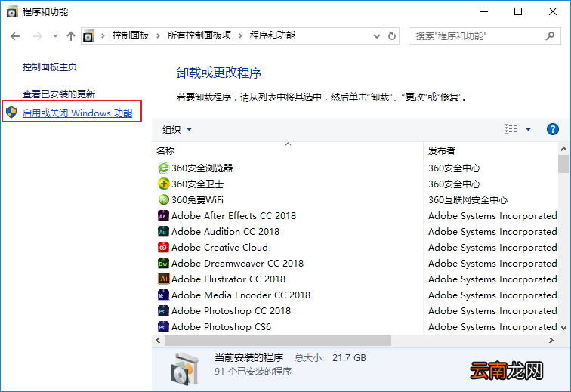Select Adobe Illustrator CC 2018 entry
571x392 pixels.
228,279
